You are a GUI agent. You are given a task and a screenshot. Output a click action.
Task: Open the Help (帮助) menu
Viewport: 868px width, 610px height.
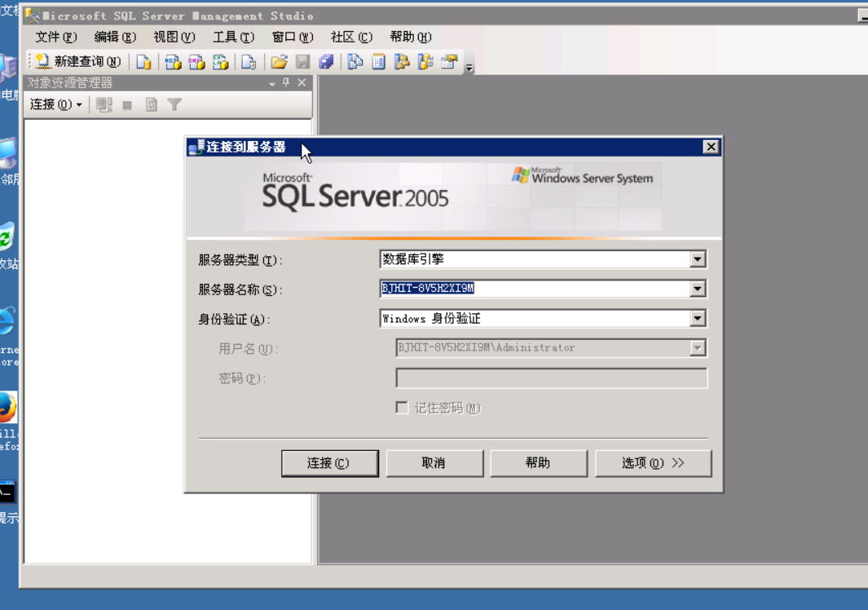coord(411,38)
